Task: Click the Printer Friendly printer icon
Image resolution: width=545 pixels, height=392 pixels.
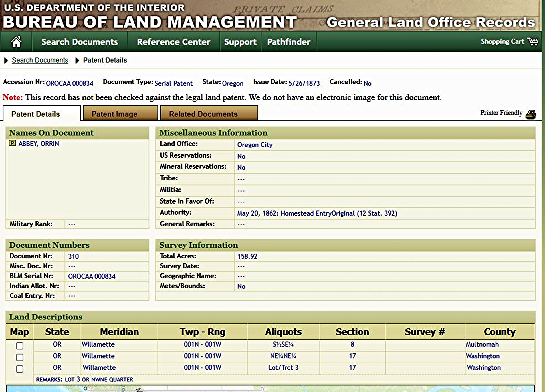Action: pos(531,114)
